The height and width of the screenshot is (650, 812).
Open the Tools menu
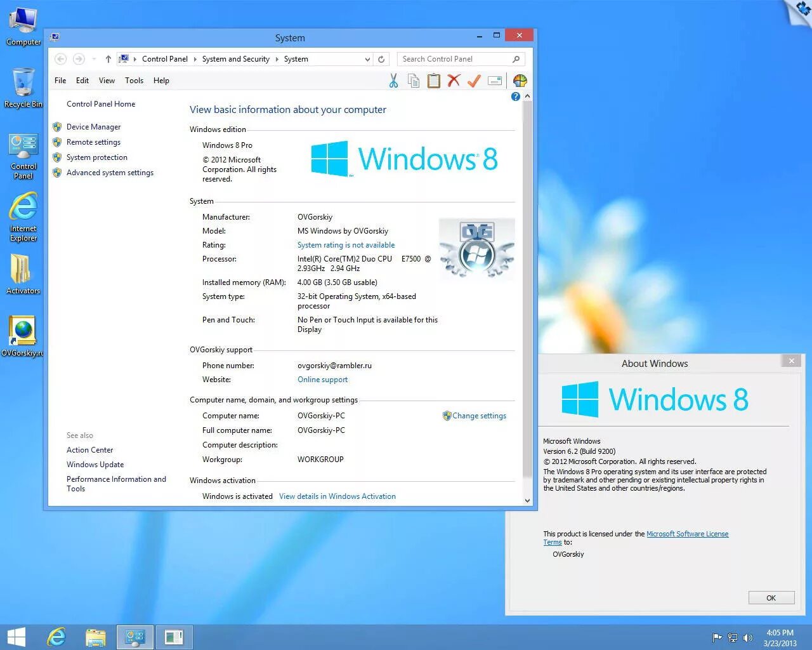(x=134, y=81)
